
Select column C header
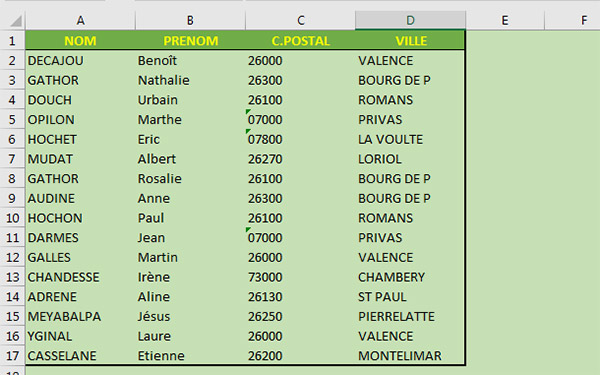[300, 20]
